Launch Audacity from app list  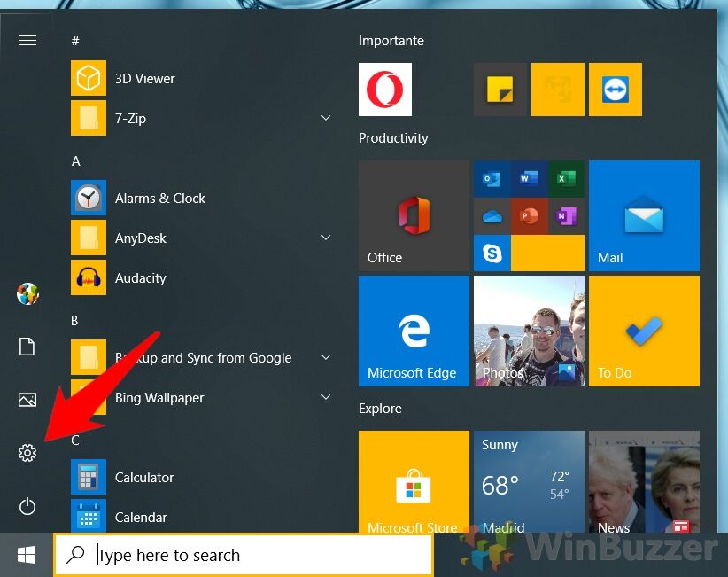[200, 277]
